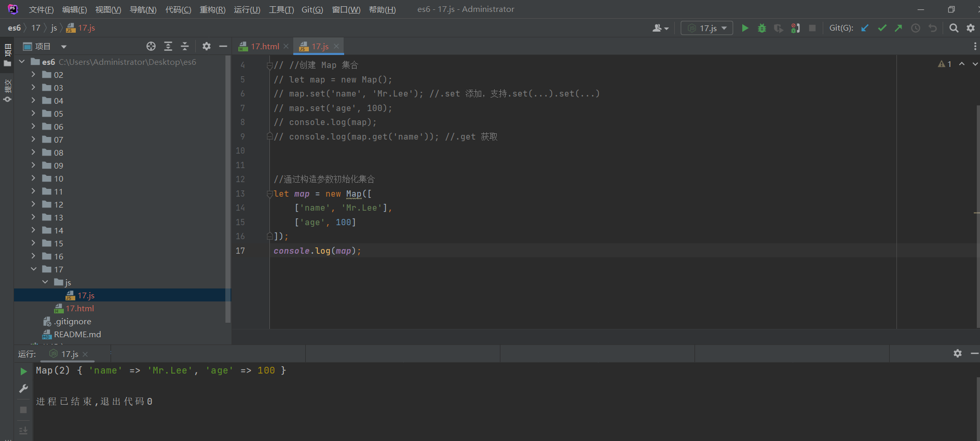Commit changes with green checkmark
This screenshot has width=980, height=441.
pyautogui.click(x=882, y=28)
